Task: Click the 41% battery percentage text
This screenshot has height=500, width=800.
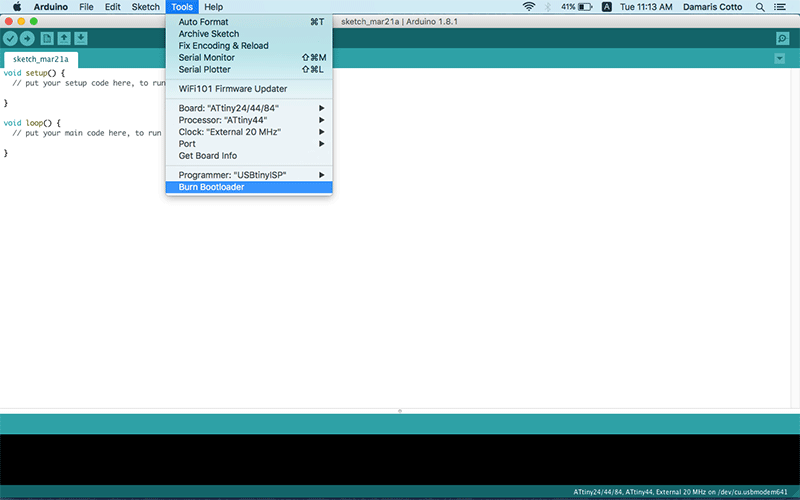Action: [x=568, y=7]
